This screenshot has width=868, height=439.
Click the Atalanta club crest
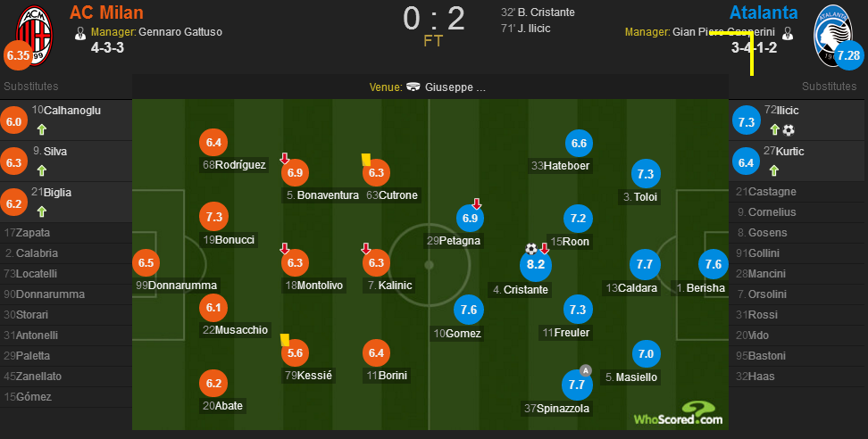coord(834,36)
